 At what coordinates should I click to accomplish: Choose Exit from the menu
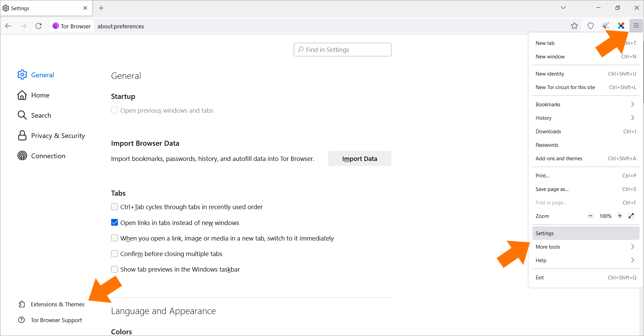click(586, 278)
